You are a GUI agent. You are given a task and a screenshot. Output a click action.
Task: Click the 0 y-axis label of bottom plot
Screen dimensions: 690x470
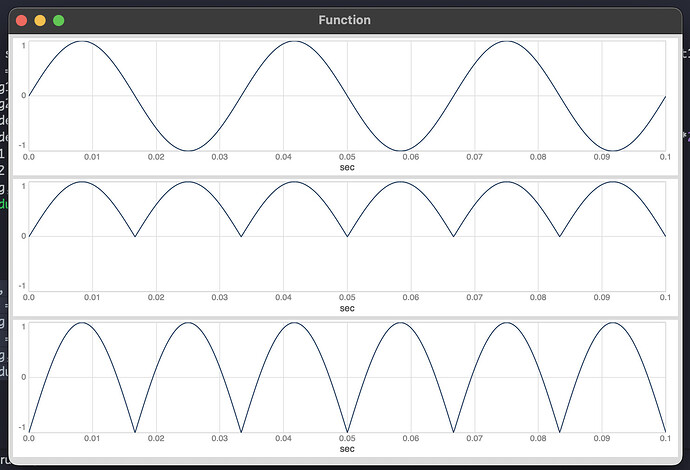23,377
